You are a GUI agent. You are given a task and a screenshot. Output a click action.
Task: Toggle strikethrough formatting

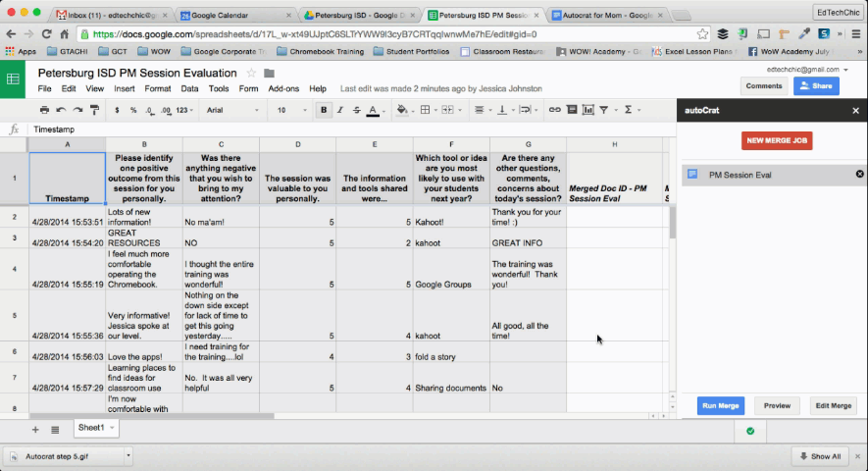tap(356, 110)
